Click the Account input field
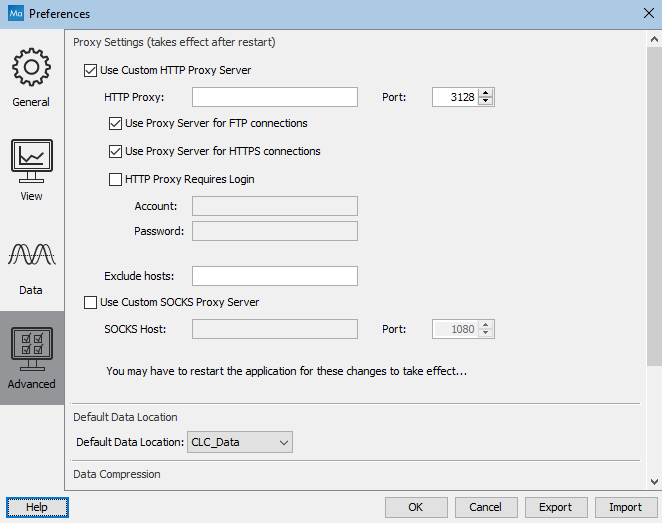The width and height of the screenshot is (662, 523). click(x=275, y=206)
